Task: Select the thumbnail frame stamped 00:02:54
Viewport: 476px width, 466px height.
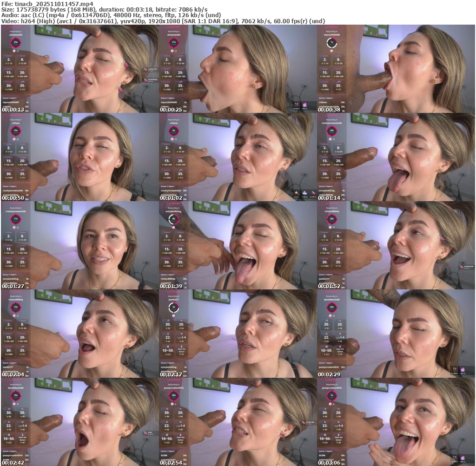Action: [238, 422]
